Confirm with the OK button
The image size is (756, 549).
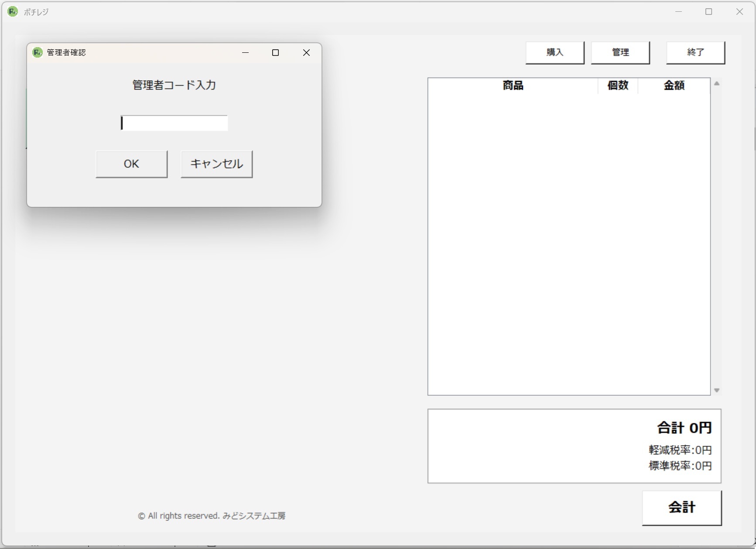point(131,164)
